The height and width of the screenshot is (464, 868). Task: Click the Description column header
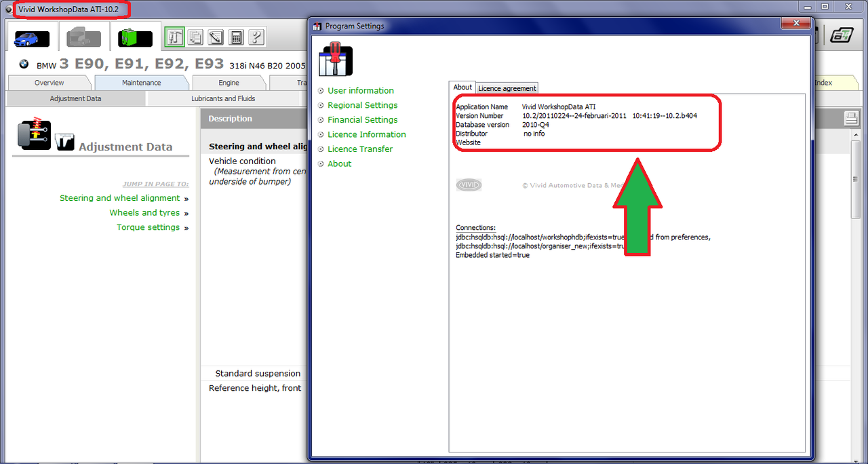(x=230, y=119)
